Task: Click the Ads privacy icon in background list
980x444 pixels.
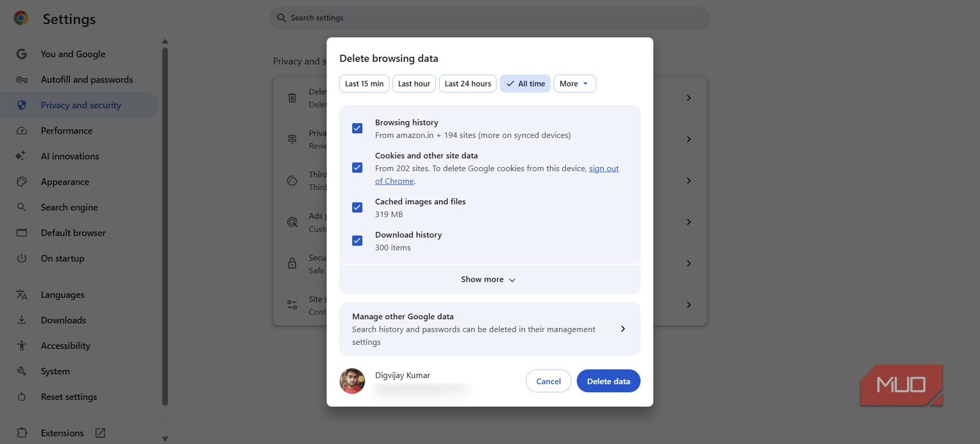Action: 292,222
